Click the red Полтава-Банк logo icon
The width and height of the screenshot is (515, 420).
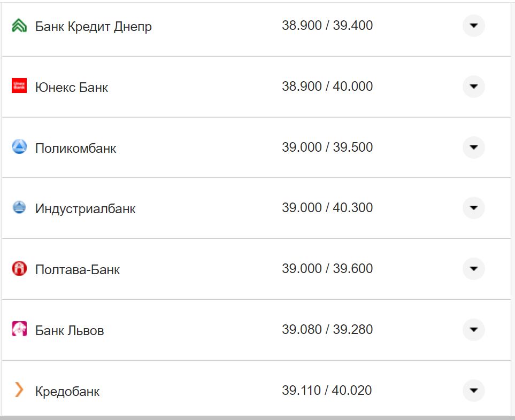click(19, 269)
